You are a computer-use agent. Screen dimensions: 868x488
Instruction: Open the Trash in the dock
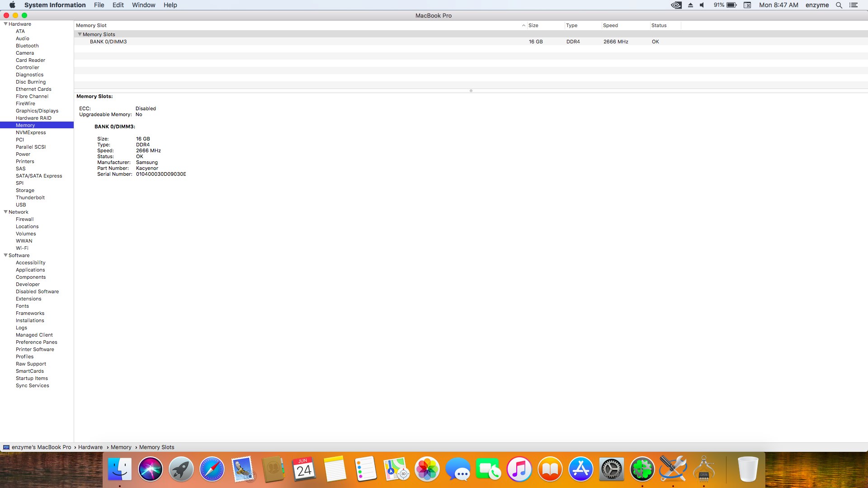point(748,469)
